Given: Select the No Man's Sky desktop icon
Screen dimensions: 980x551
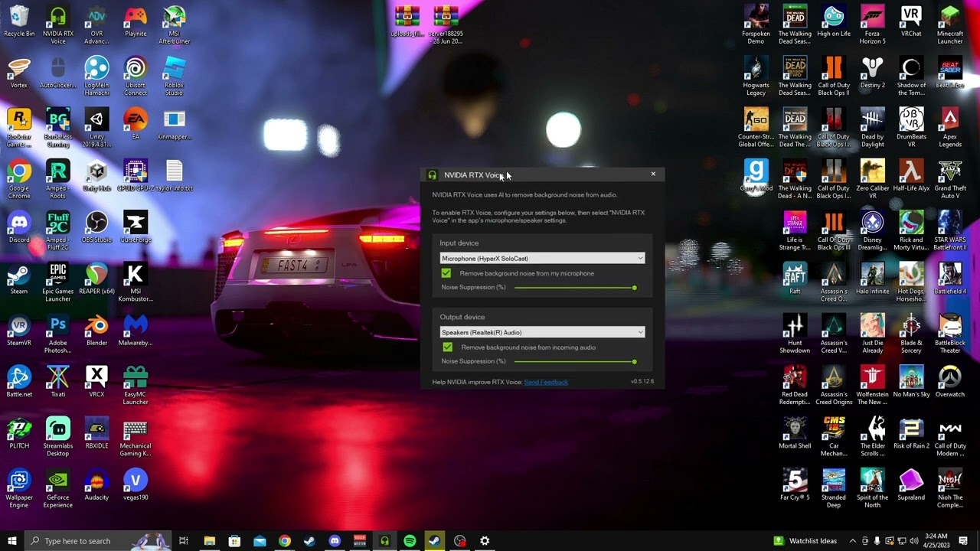Looking at the screenshot, I should point(911,382).
